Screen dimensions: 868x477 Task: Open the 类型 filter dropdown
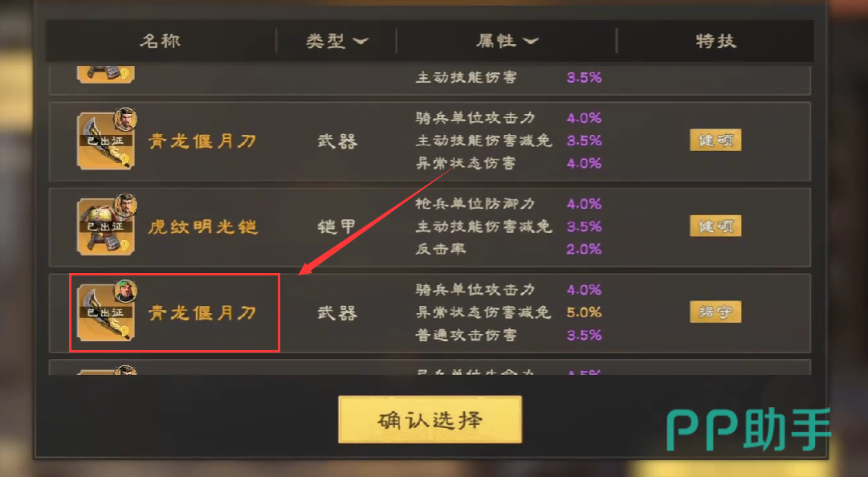pos(336,41)
